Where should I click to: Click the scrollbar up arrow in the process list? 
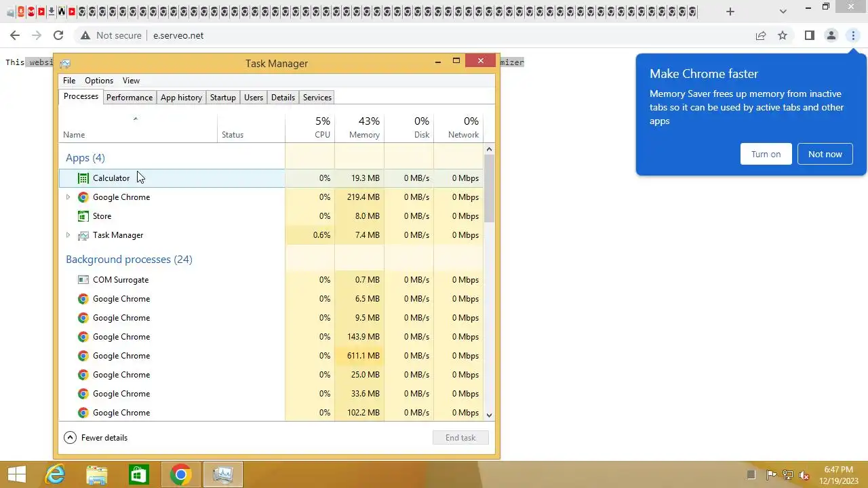click(x=490, y=149)
